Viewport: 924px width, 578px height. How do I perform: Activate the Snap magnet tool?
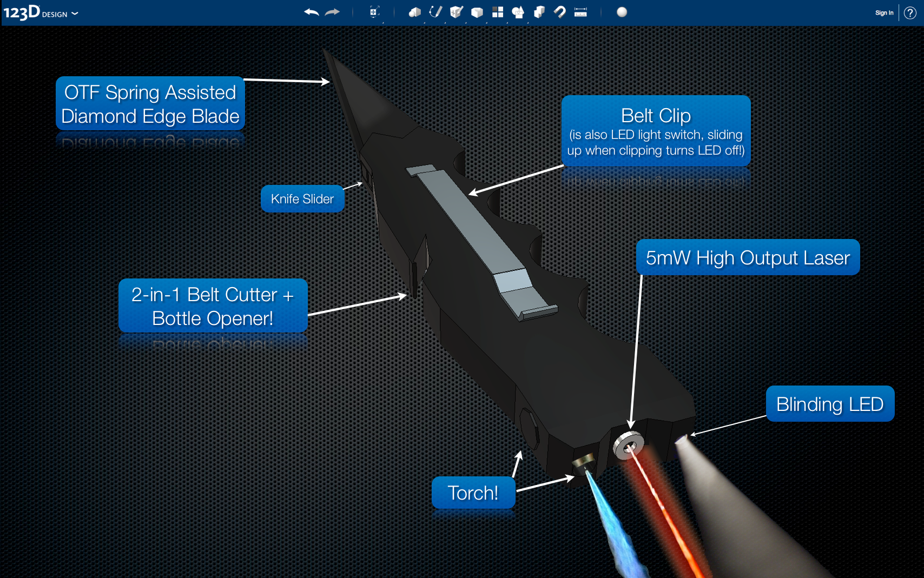[560, 12]
